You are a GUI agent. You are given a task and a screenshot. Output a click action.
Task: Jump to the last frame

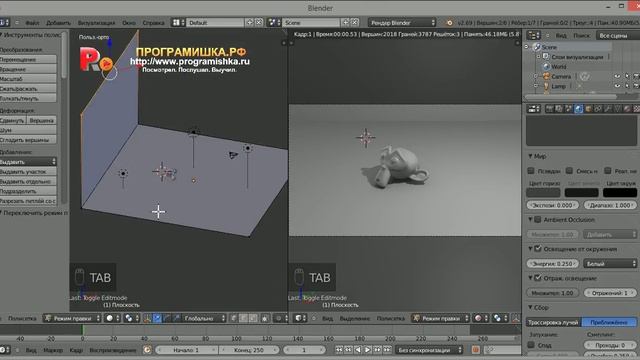[387, 350]
